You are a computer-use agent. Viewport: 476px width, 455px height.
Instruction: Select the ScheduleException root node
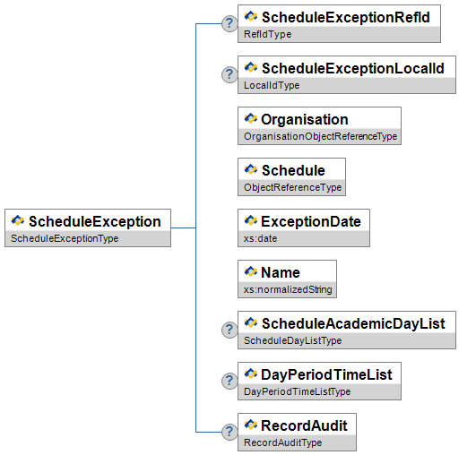pyautogui.click(x=88, y=227)
